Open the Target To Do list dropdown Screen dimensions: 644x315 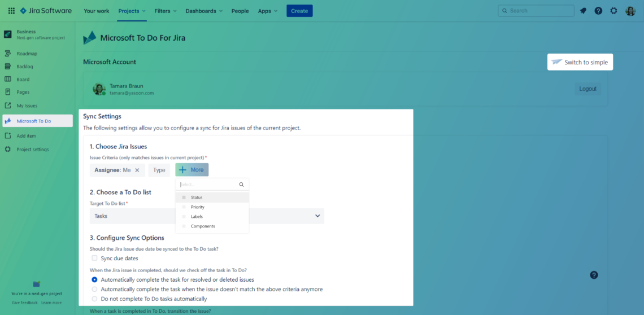point(207,216)
